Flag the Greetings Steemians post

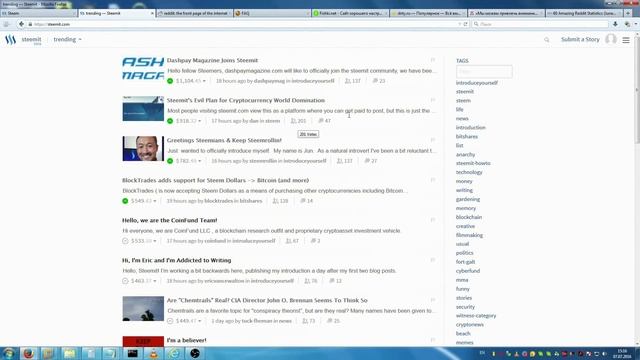point(433,140)
